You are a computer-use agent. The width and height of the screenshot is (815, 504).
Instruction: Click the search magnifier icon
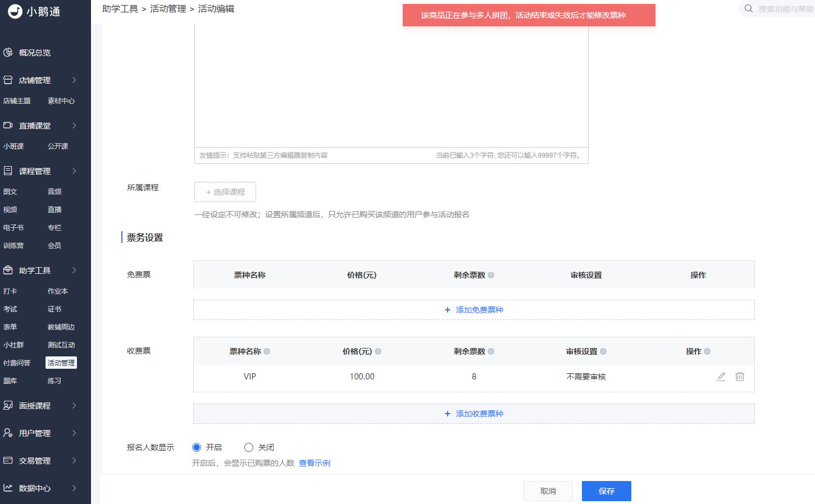[749, 8]
